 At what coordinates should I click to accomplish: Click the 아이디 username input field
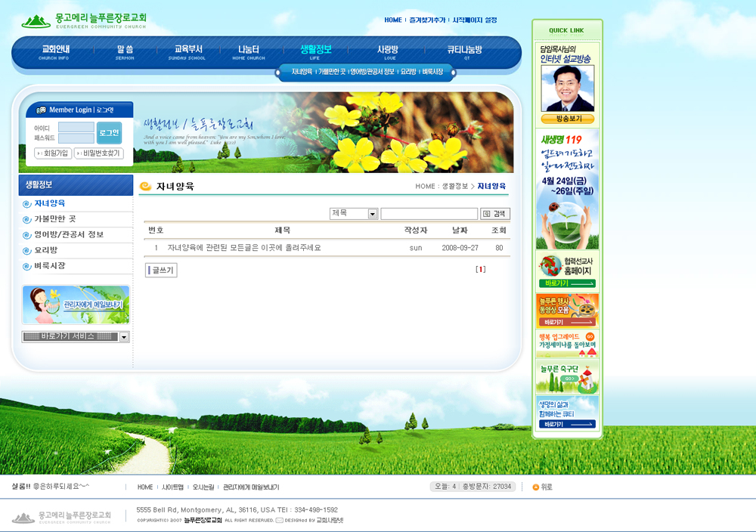[x=76, y=127]
